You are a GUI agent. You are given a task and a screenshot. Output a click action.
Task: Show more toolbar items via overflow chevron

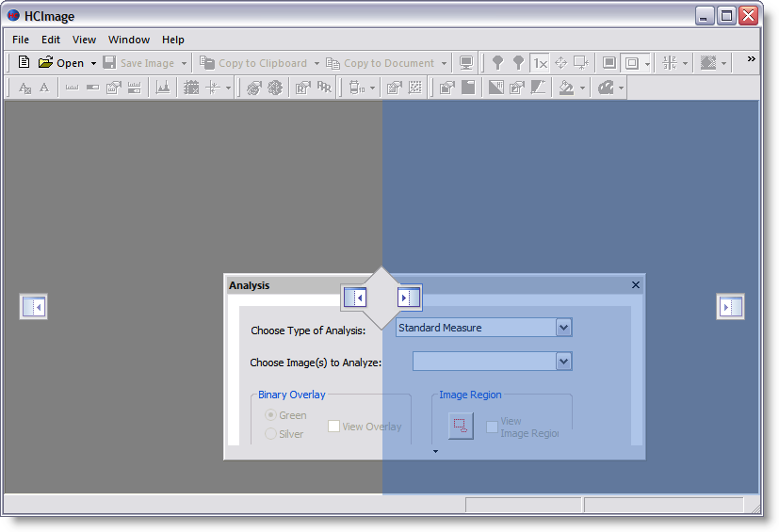coord(751,59)
